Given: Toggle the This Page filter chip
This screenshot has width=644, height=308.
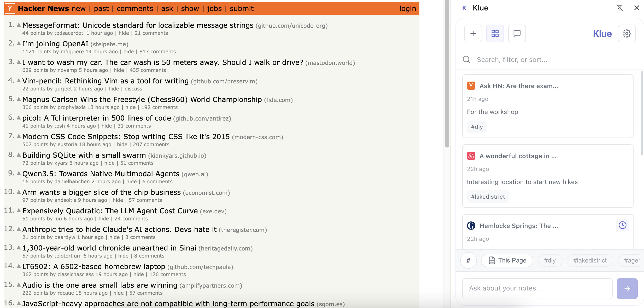Looking at the screenshot, I should [507, 260].
